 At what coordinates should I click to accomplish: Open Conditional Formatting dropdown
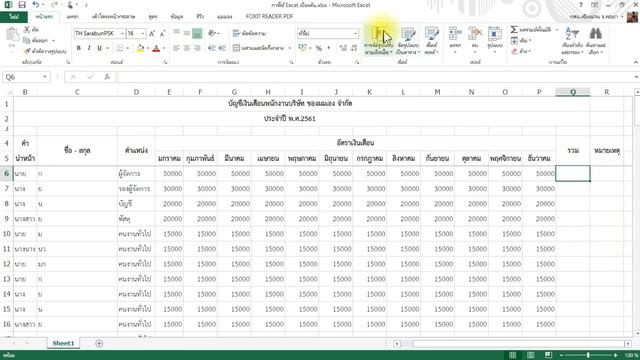pos(378,41)
